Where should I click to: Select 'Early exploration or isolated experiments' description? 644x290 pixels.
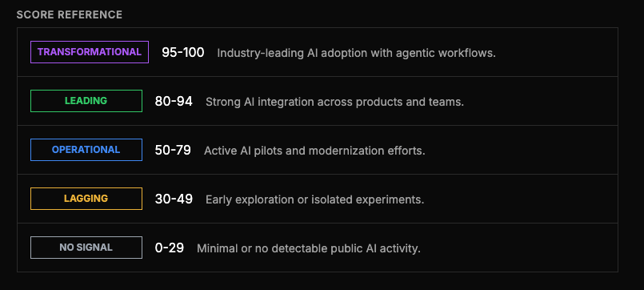(x=315, y=199)
